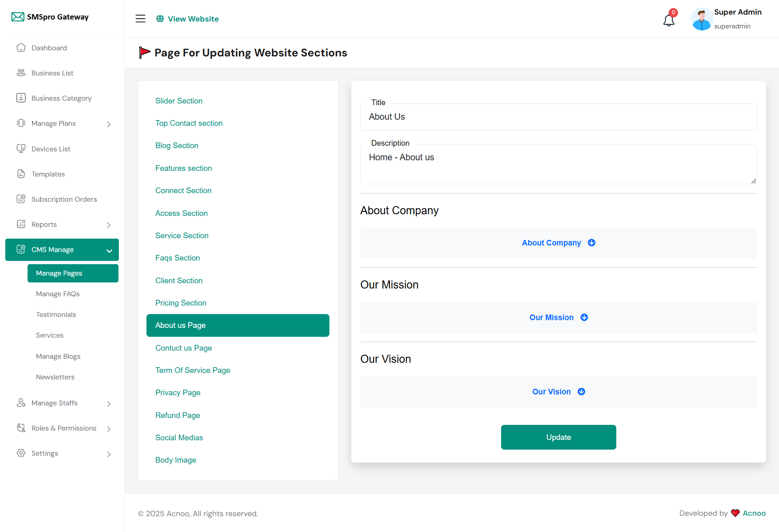Image resolution: width=779 pixels, height=532 pixels.
Task: Click the globe icon beside View Website
Action: [x=160, y=19]
